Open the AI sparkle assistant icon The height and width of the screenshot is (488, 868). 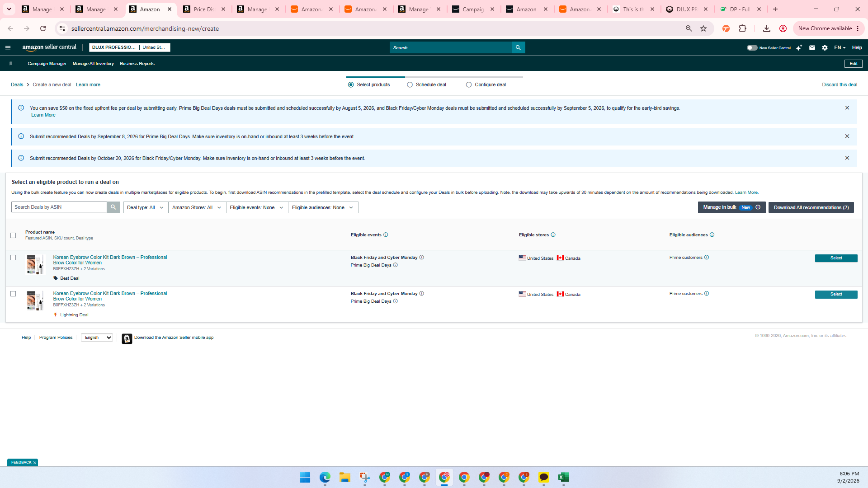tap(799, 47)
